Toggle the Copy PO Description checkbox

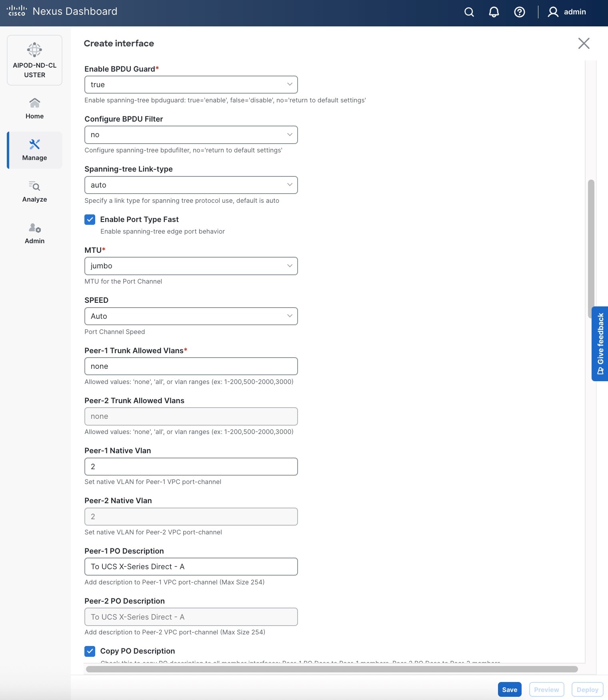[90, 651]
